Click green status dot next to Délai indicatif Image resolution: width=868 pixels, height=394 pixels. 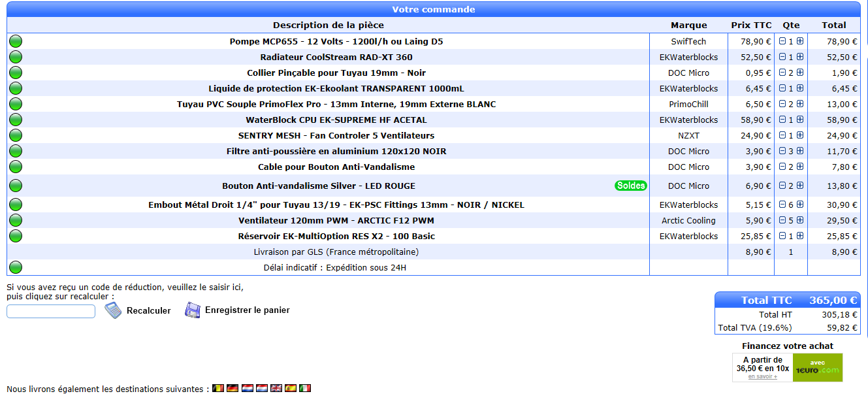point(16,267)
